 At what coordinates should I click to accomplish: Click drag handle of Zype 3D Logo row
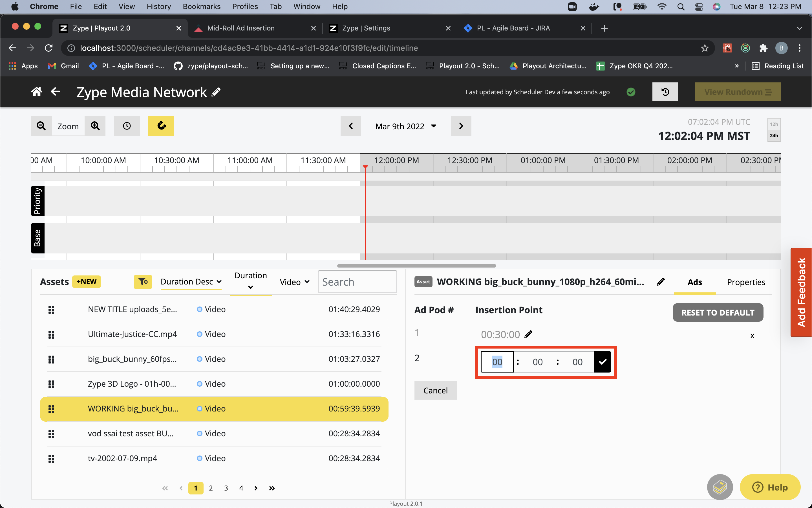pyautogui.click(x=51, y=384)
